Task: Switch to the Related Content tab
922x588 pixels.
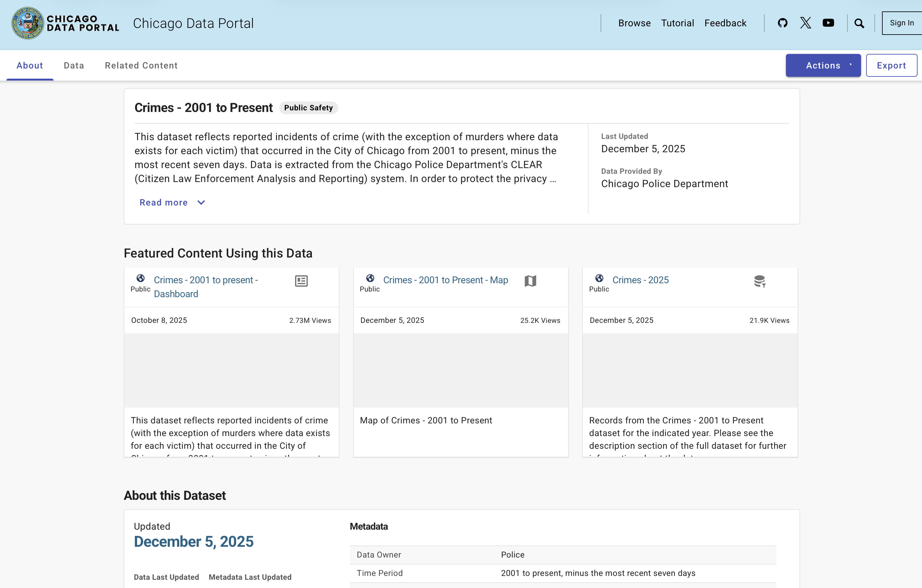Action: tap(141, 65)
